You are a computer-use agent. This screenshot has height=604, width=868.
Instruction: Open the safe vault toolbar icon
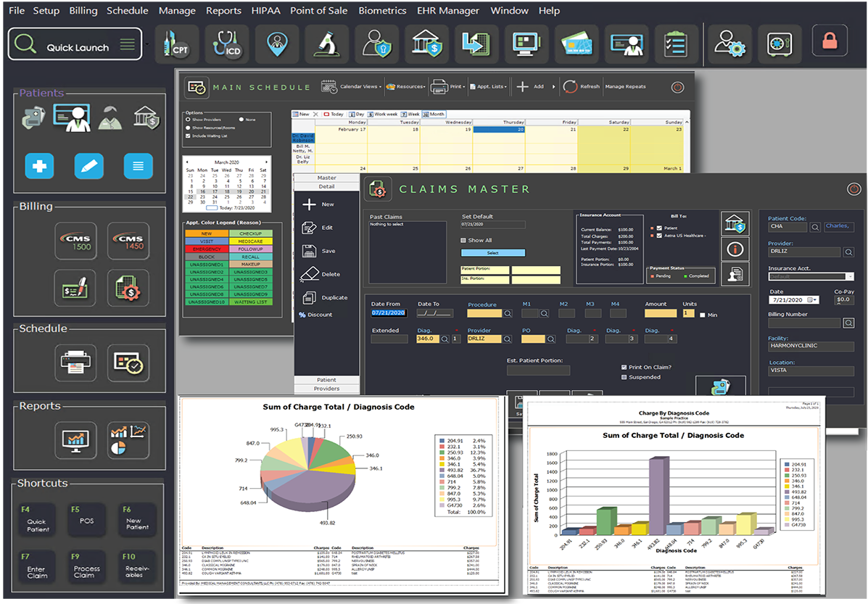[x=779, y=44]
